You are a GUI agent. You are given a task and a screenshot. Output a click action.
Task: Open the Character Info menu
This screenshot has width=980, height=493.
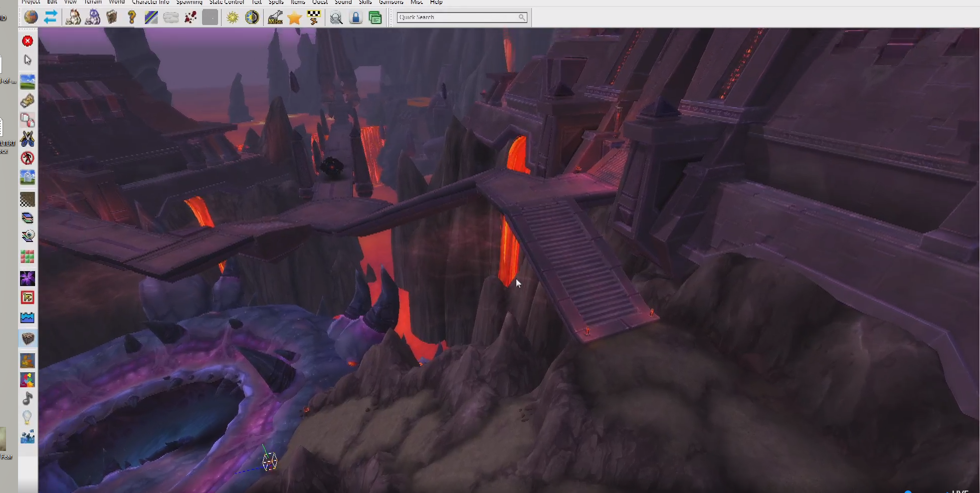pyautogui.click(x=150, y=2)
